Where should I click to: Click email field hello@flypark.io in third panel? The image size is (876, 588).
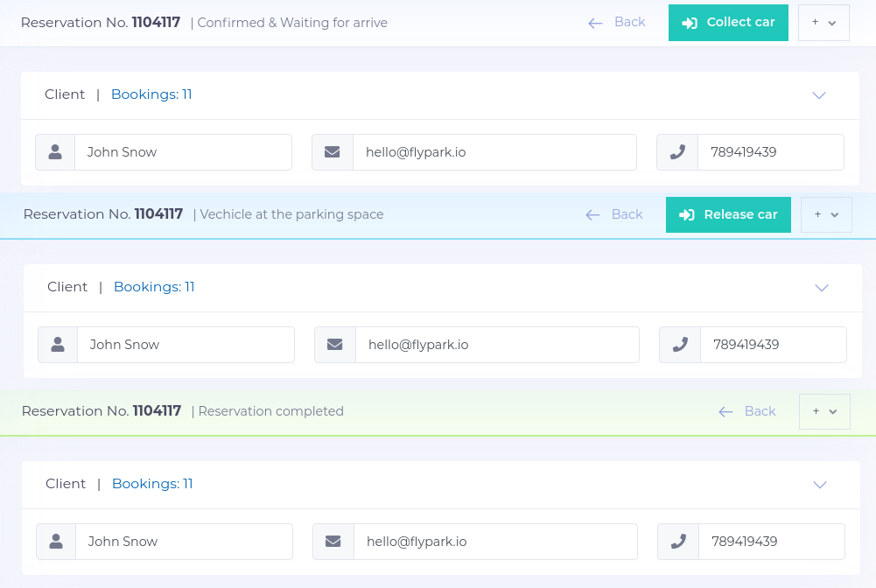click(x=495, y=542)
